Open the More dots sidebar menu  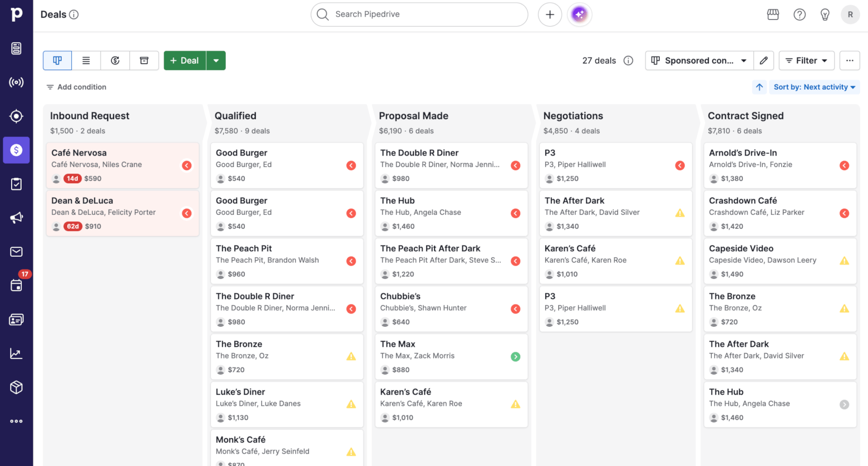point(16,421)
